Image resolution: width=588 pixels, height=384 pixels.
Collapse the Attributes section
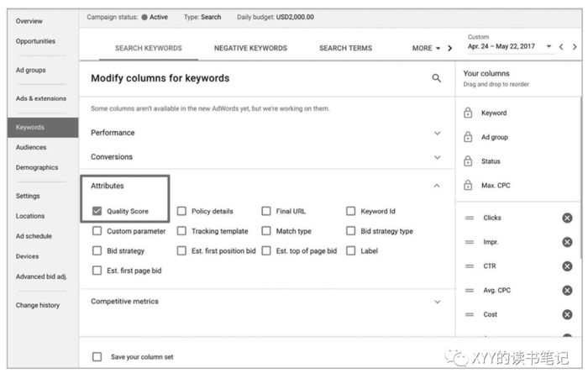[437, 186]
